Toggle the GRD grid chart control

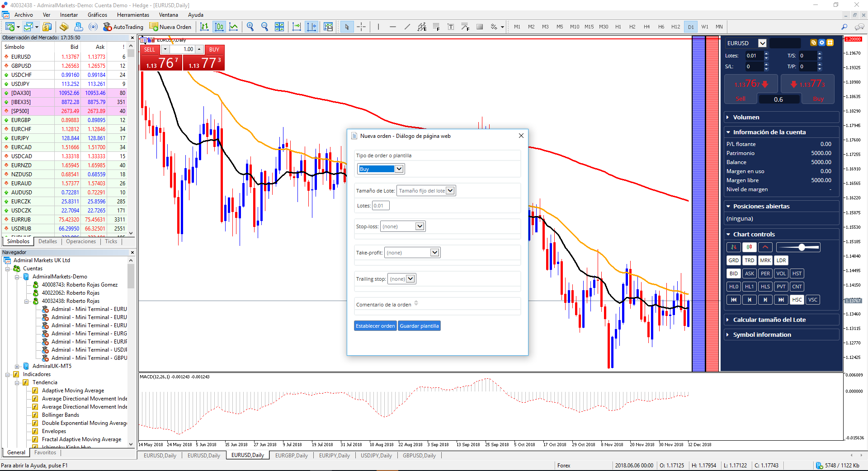(733, 260)
